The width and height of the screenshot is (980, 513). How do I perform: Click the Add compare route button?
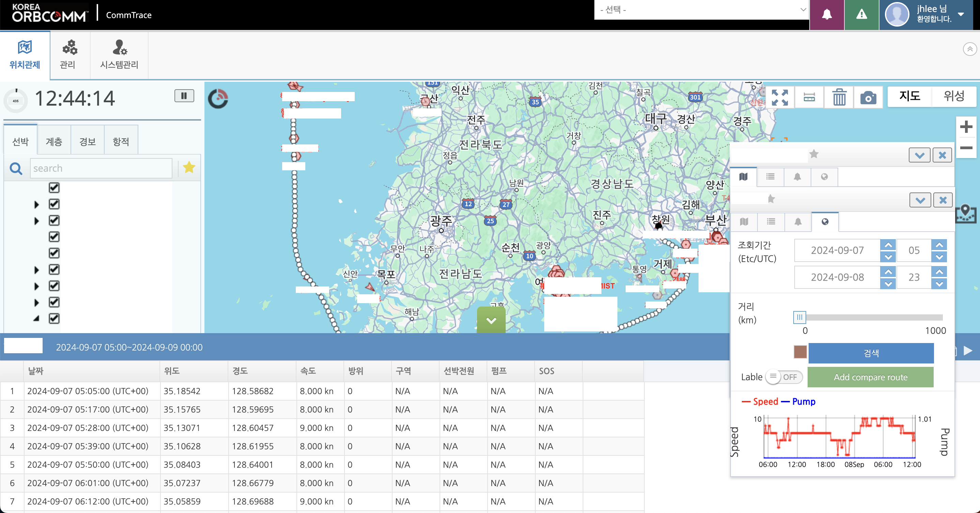click(x=870, y=377)
